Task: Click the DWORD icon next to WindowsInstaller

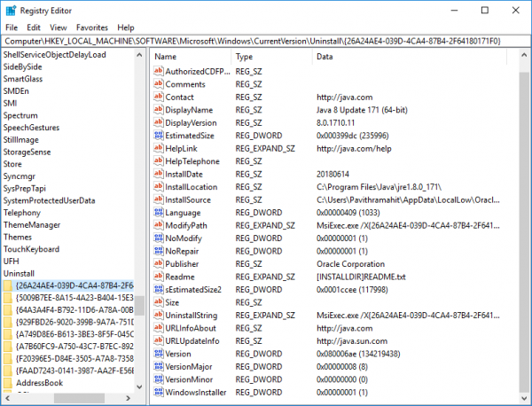Action: tap(159, 392)
